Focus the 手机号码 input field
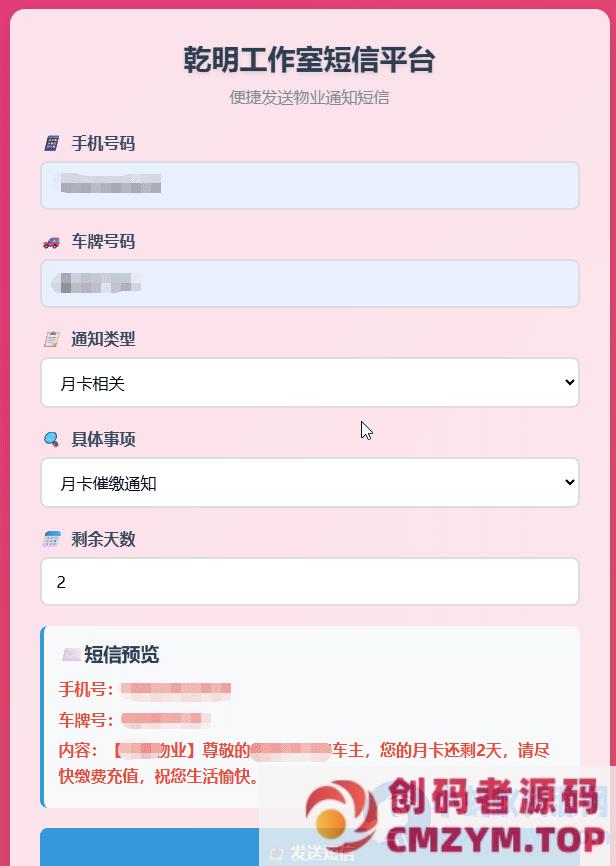This screenshot has width=616, height=866. tap(310, 186)
